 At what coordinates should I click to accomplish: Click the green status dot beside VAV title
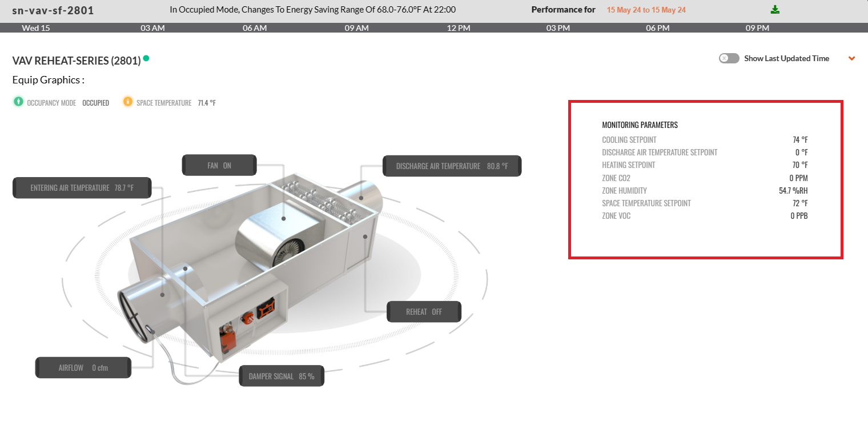(146, 58)
